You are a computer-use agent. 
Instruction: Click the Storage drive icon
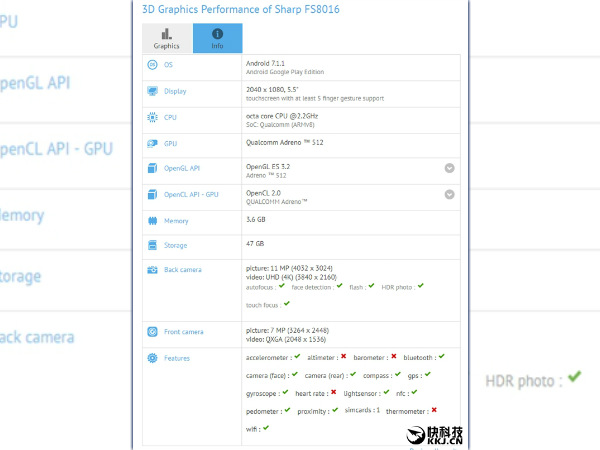tap(152, 245)
